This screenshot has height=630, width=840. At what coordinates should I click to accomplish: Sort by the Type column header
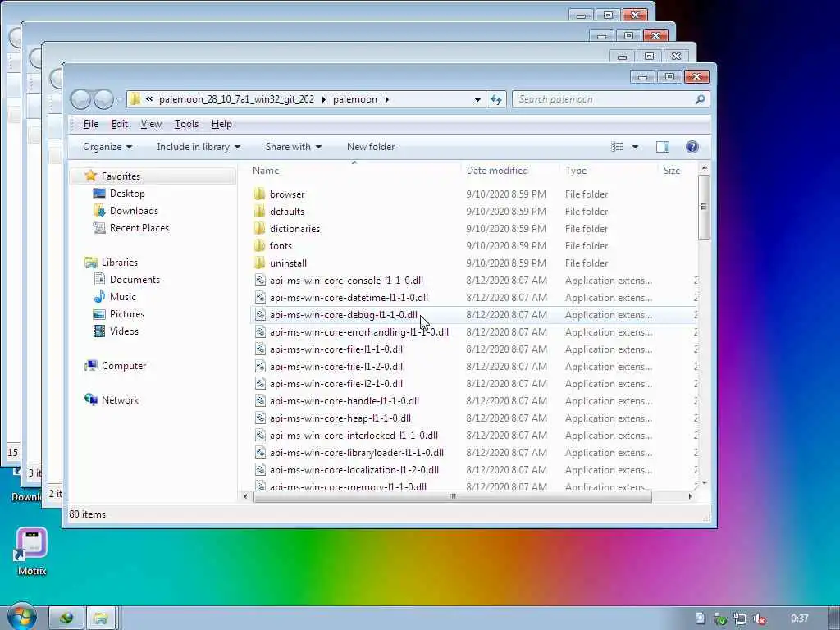pos(608,171)
